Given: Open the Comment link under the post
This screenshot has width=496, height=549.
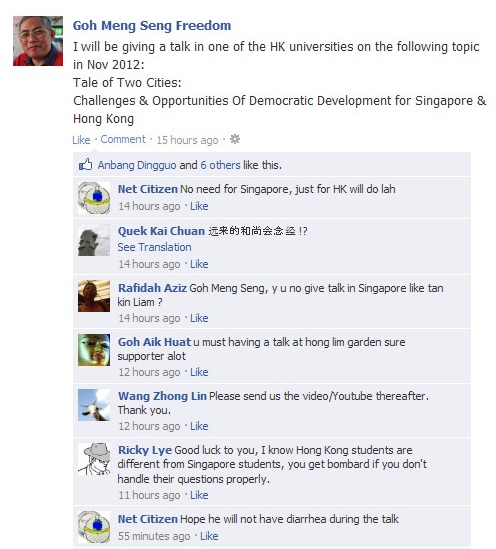Looking at the screenshot, I should click(x=123, y=139).
